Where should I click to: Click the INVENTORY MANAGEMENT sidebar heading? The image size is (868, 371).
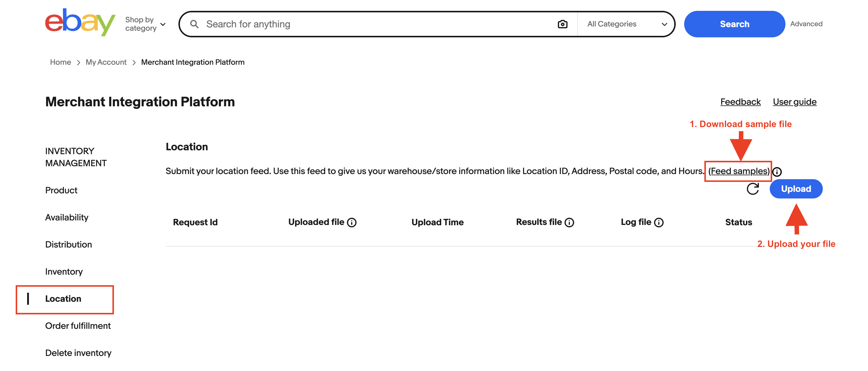[x=76, y=157]
